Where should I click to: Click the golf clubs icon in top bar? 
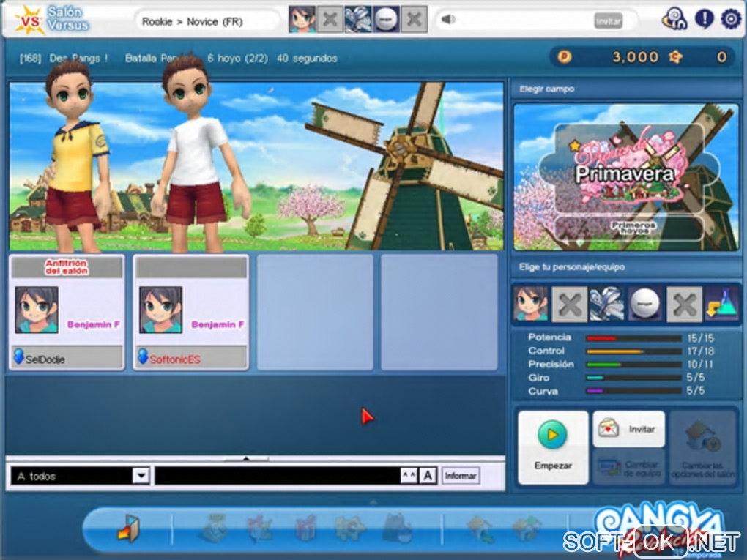pos(358,20)
